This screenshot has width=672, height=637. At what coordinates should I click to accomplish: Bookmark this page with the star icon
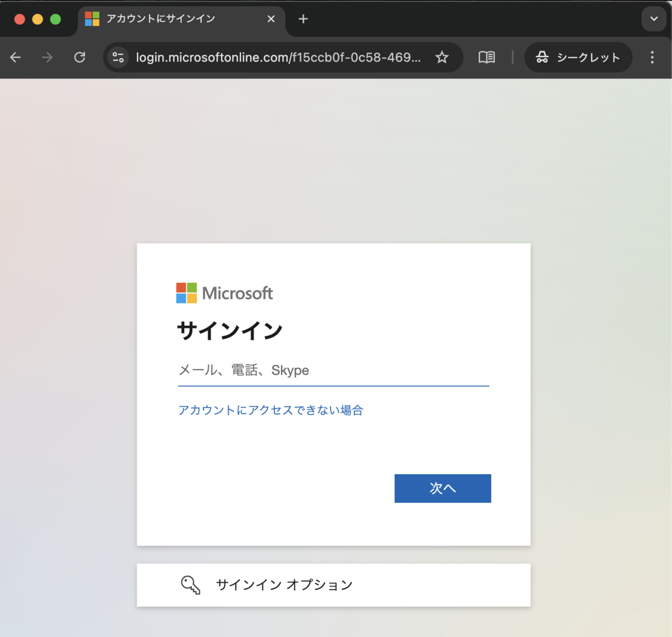pyautogui.click(x=442, y=57)
